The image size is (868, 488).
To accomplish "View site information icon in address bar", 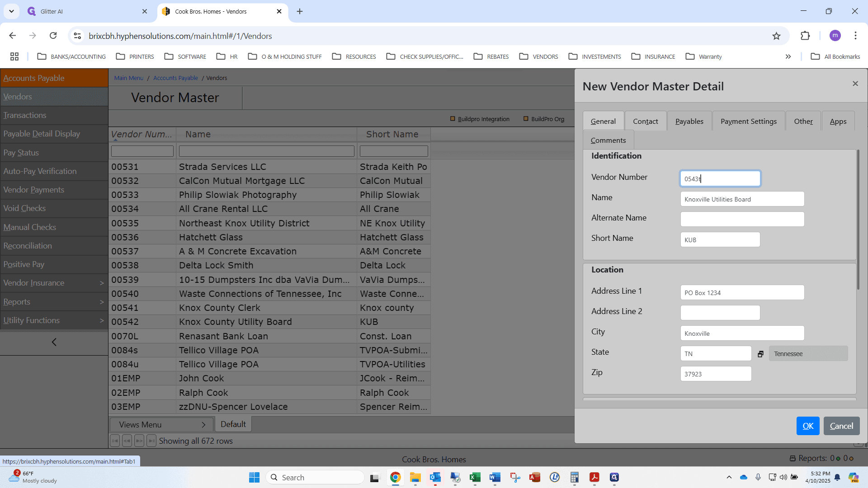I will [77, 36].
